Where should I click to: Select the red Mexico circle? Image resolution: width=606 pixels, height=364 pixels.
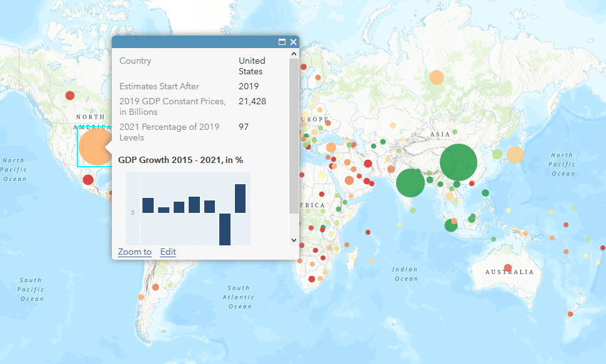point(88,180)
